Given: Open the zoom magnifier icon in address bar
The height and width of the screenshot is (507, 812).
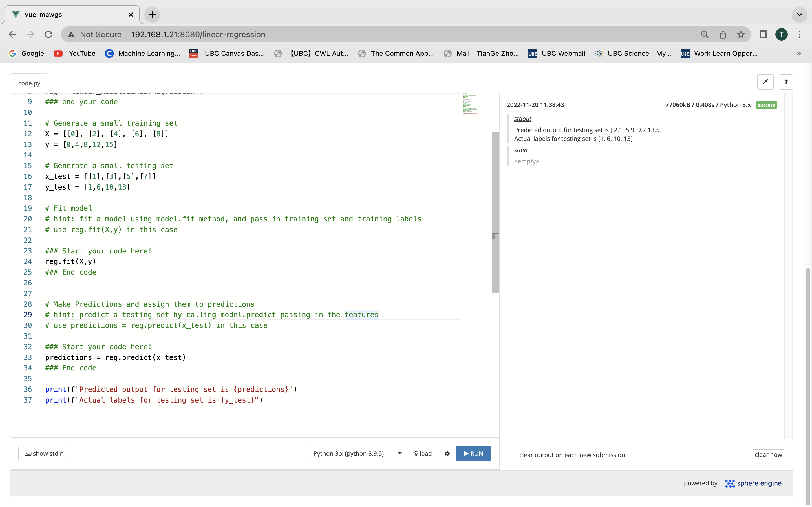Looking at the screenshot, I should click(x=705, y=34).
